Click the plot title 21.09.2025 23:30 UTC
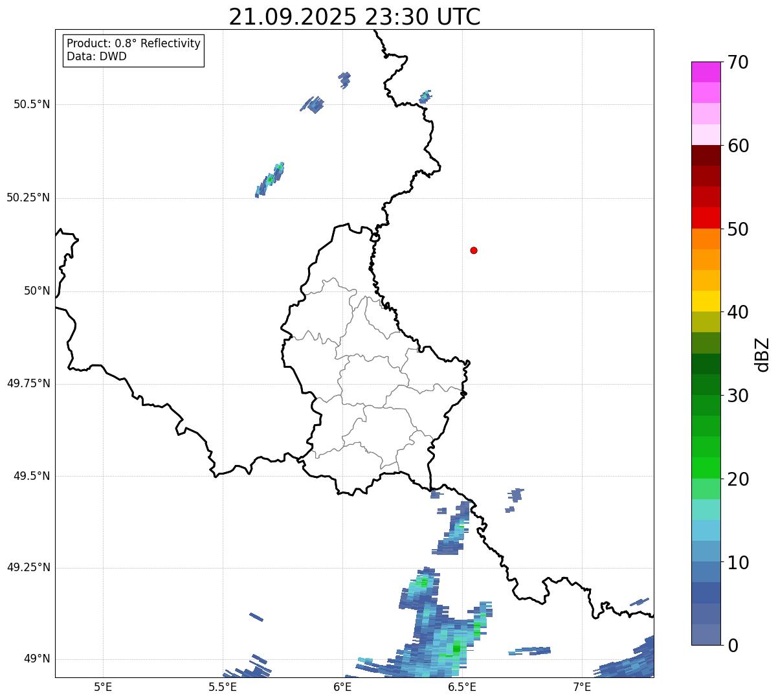Viewport: 778px width, 700px height. [x=355, y=16]
